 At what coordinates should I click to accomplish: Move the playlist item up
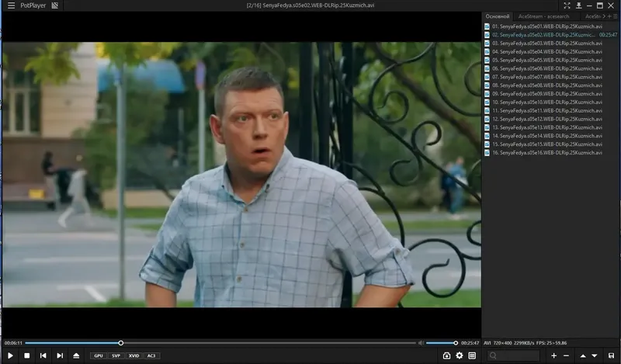583,355
